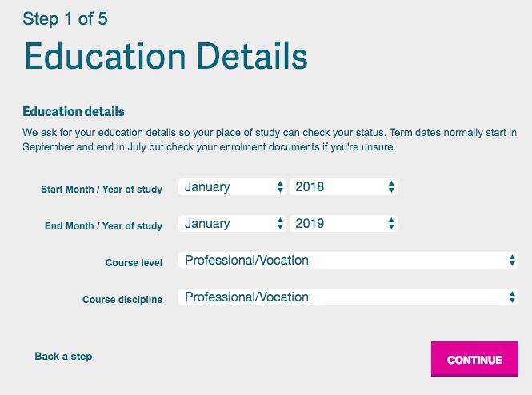Click the up/down arrows on start month select
Image resolution: width=532 pixels, height=395 pixels.
280,187
